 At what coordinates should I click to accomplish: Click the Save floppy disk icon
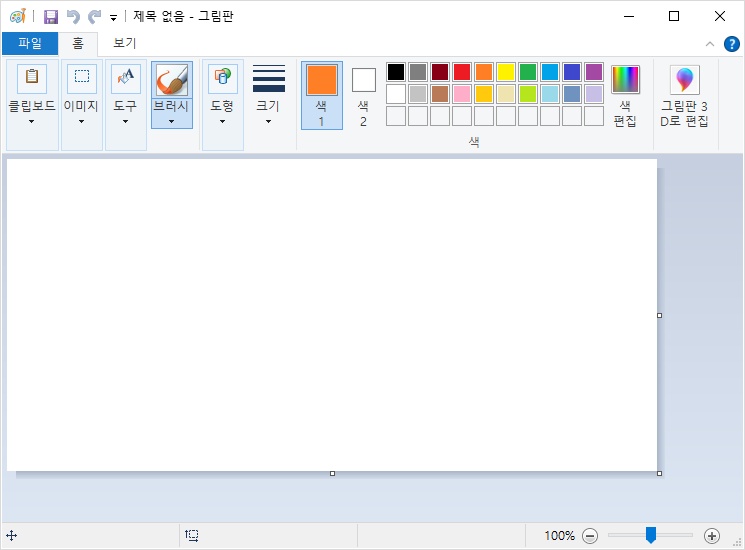tap(51, 17)
